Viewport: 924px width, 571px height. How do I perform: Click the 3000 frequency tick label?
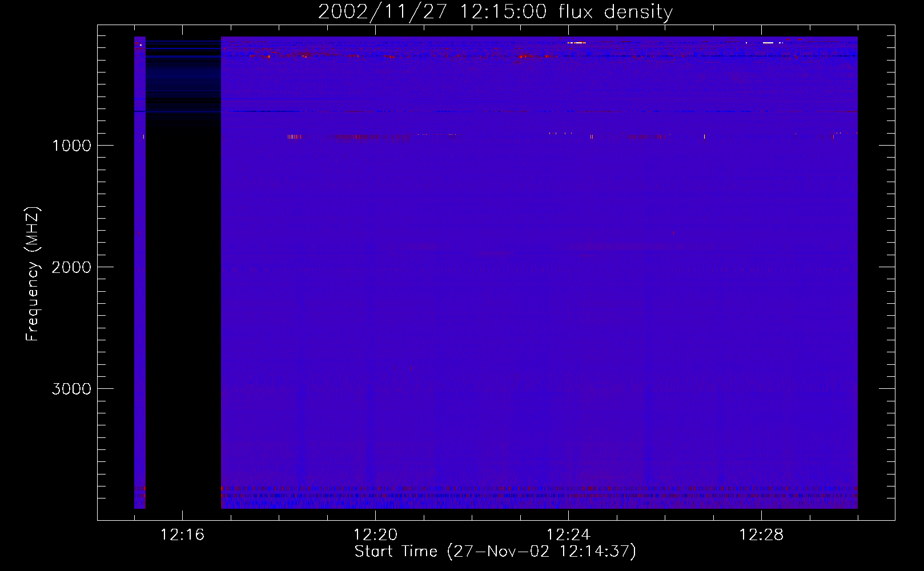coord(71,389)
